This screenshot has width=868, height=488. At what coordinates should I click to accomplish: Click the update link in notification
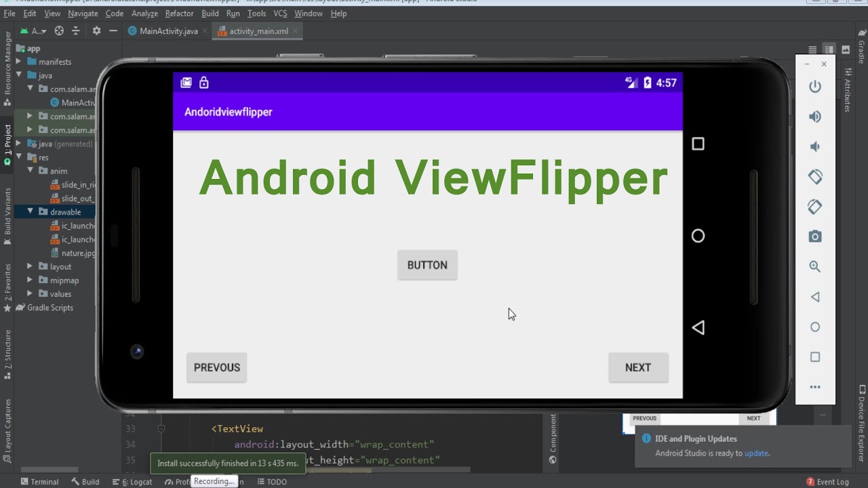tap(756, 453)
